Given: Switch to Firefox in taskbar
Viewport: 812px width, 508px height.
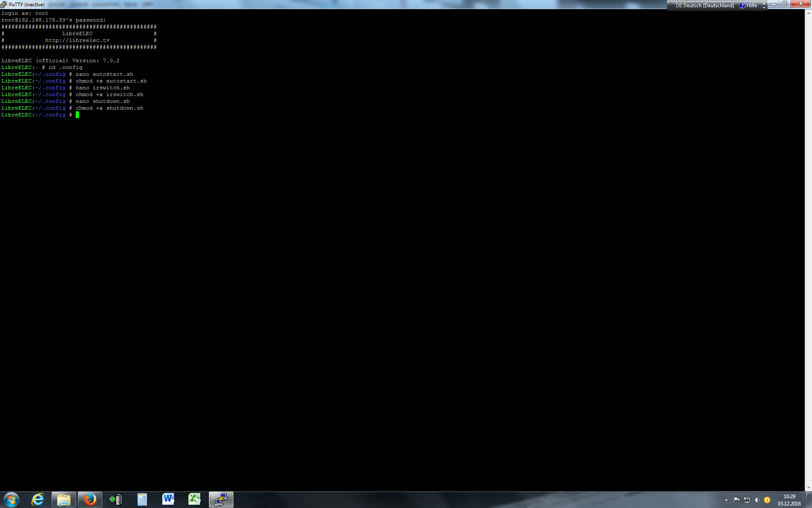Looking at the screenshot, I should (90, 500).
